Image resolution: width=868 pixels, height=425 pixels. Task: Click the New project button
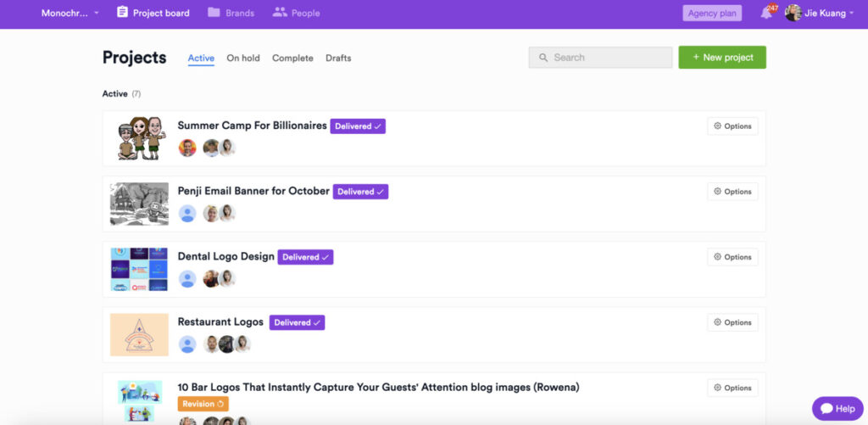click(722, 57)
